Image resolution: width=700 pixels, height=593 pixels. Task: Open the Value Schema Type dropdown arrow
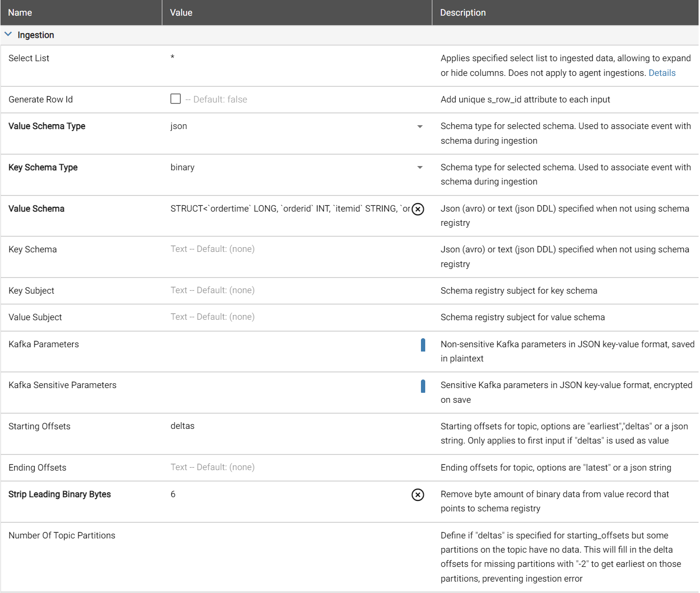[420, 127]
